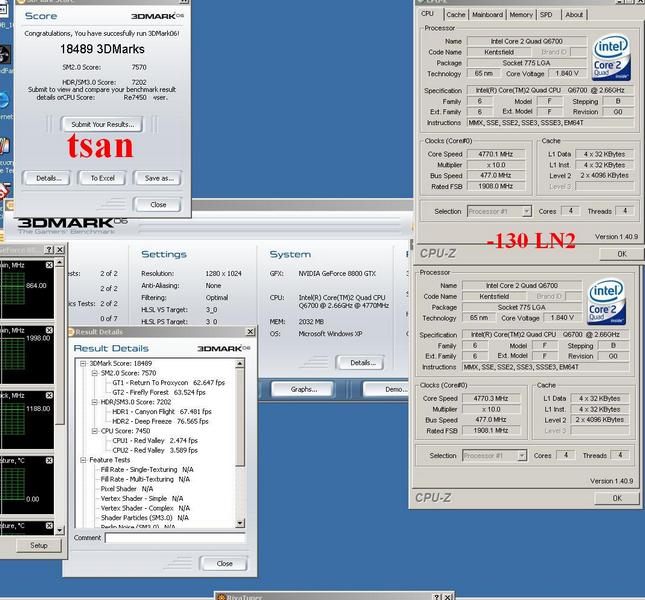Click Rated FSB 1908.0 MHz value
This screenshot has width=645, height=600.
[496, 186]
